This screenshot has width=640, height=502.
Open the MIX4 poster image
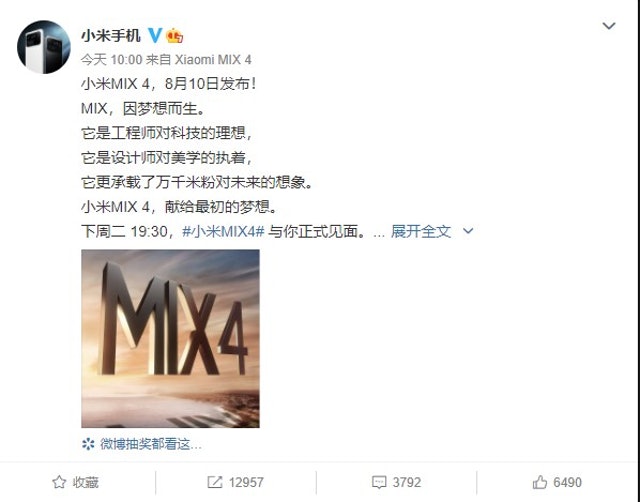pos(170,339)
